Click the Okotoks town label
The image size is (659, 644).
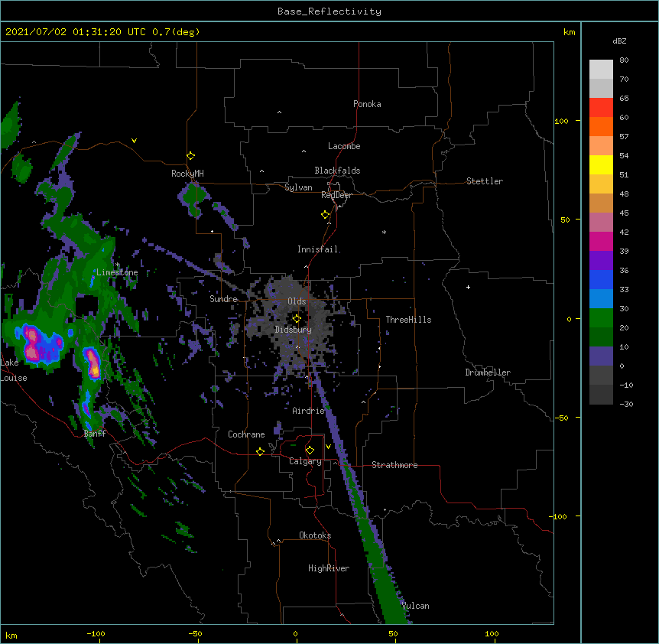pyautogui.click(x=315, y=535)
